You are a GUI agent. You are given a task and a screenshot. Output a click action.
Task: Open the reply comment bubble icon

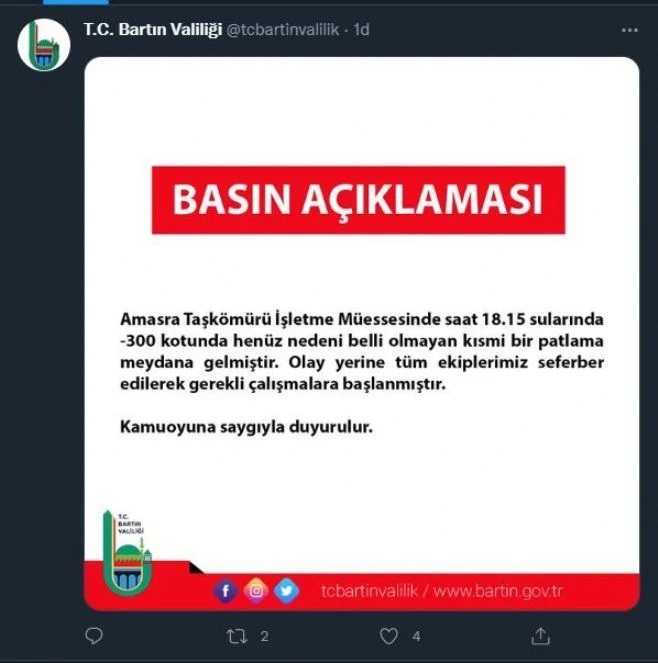tap(94, 636)
